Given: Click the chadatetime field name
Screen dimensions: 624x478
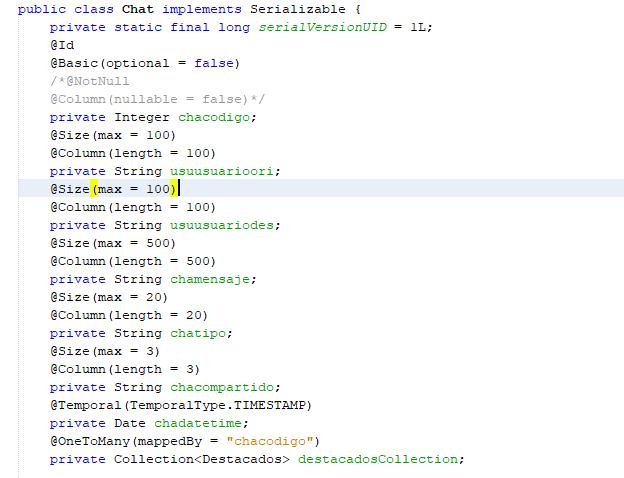Looking at the screenshot, I should [x=198, y=423].
